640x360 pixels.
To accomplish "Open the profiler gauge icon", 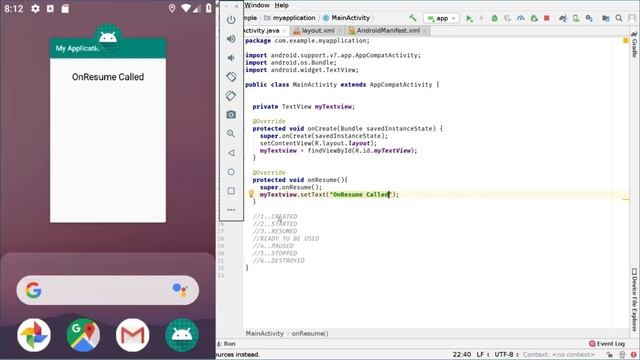I will pyautogui.click(x=520, y=18).
